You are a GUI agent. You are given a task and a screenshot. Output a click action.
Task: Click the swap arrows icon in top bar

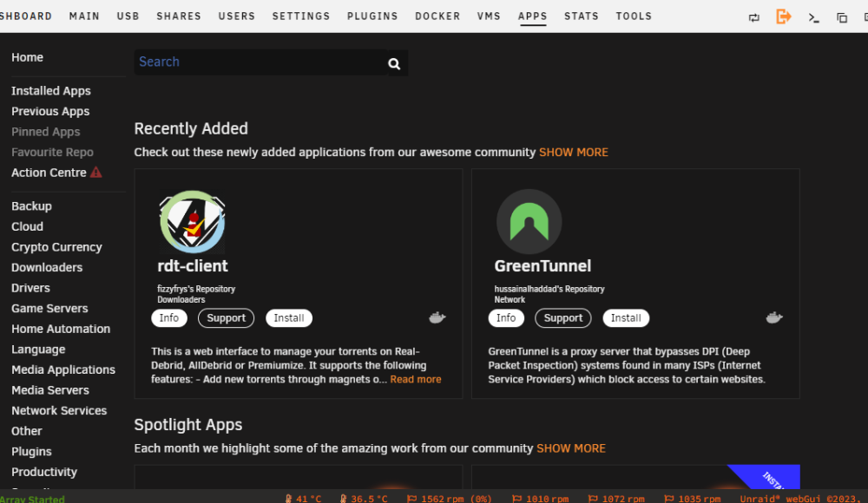754,17
